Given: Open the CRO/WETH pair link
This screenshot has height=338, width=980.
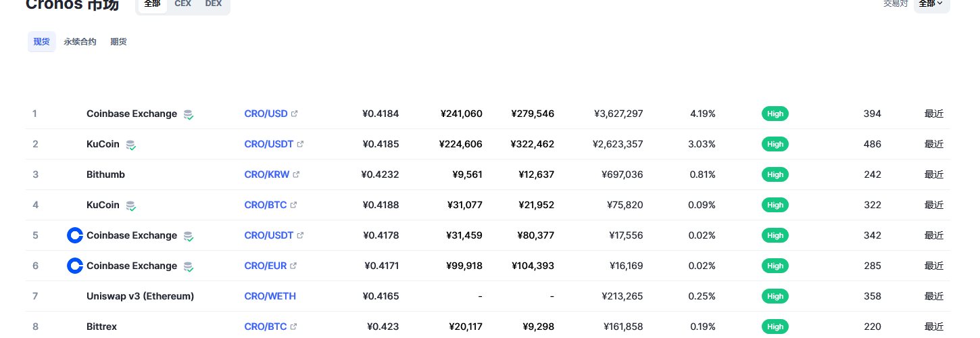Looking at the screenshot, I should click(270, 296).
